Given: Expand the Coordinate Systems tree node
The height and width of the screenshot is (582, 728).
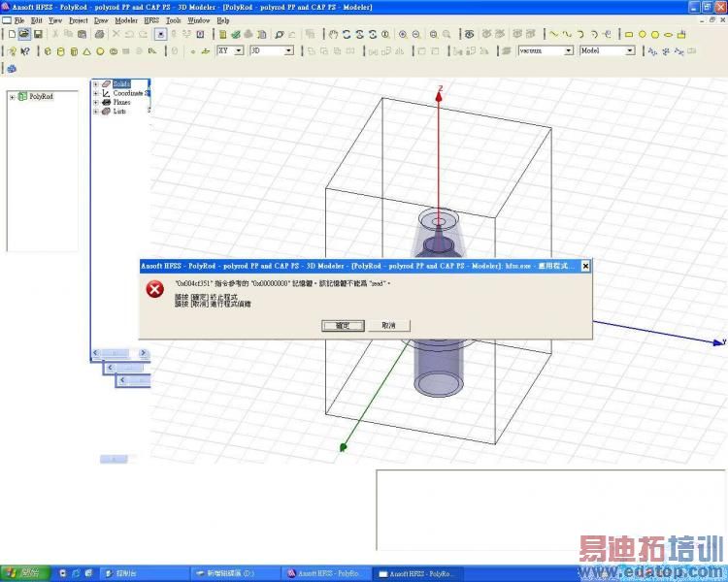Looking at the screenshot, I should pos(96,93).
